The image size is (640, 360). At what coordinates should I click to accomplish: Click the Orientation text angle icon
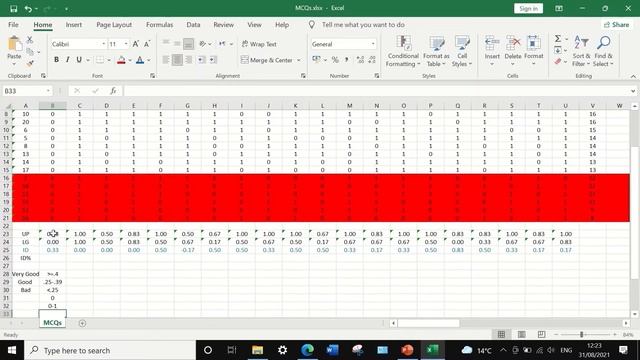tap(202, 44)
